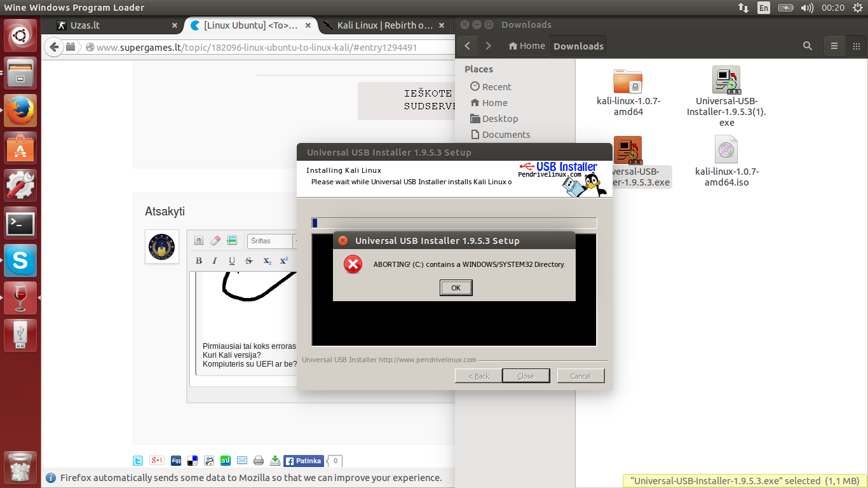Click the USB drive launcher icon
Viewport: 868px width, 488px height.
point(21,335)
